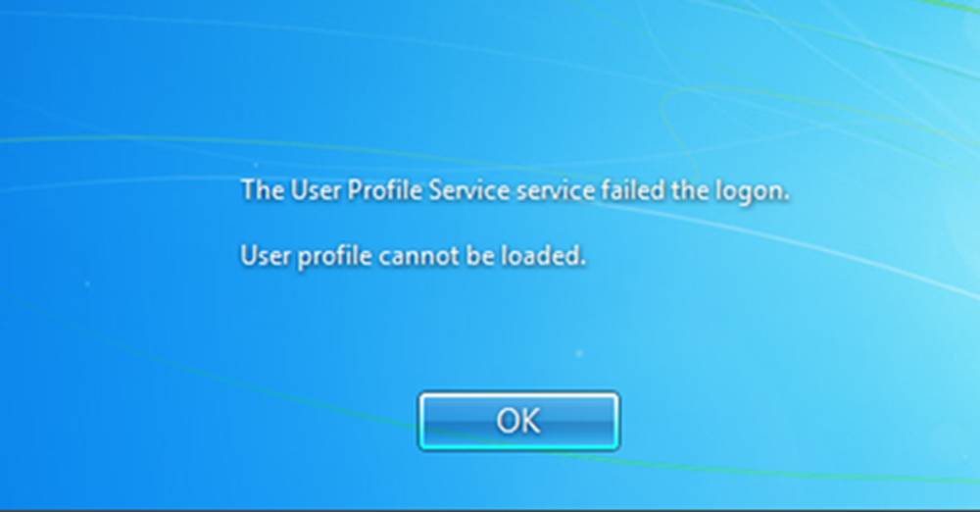Viewport: 980px width, 512px height.
Task: Acknowledge the User Profile Service error
Action: [x=518, y=421]
